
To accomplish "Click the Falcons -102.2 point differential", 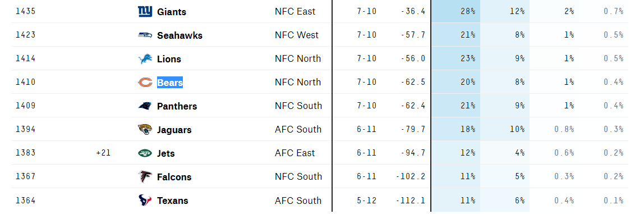I will (x=411, y=176).
